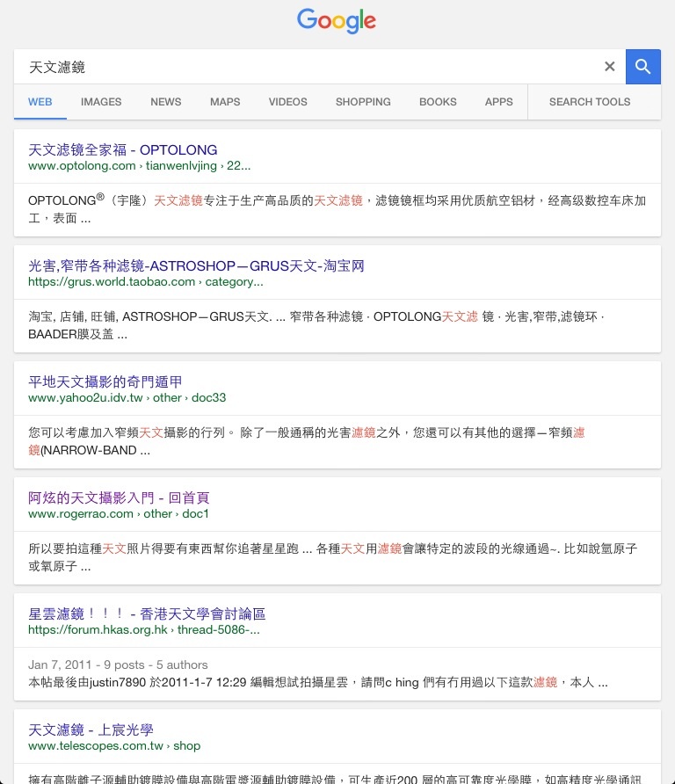675x784 pixels.
Task: Open the 天文滤镜全家福 - OPTOLONG result
Action: 122,149
